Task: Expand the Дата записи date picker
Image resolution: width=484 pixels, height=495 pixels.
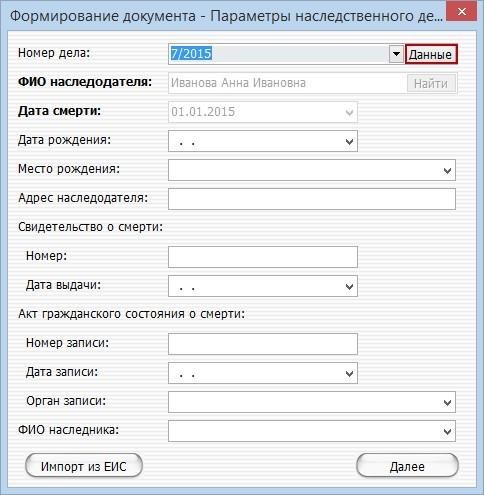Action: [349, 373]
